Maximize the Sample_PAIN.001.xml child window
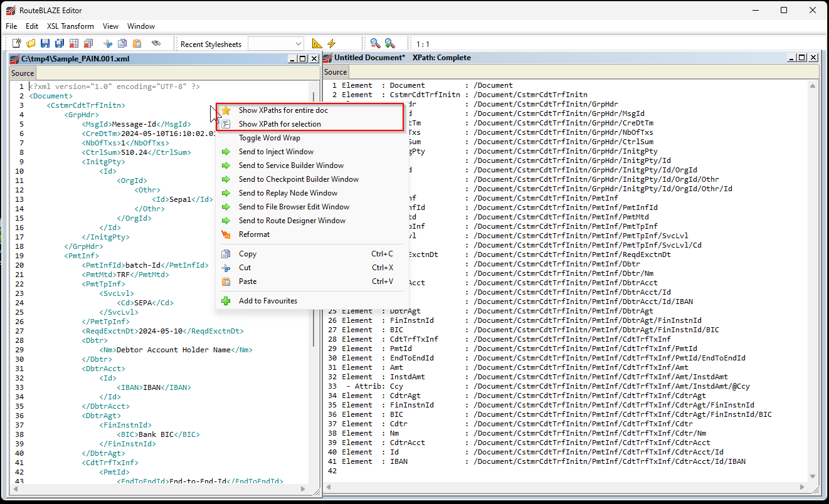The width and height of the screenshot is (829, 504). tap(302, 58)
